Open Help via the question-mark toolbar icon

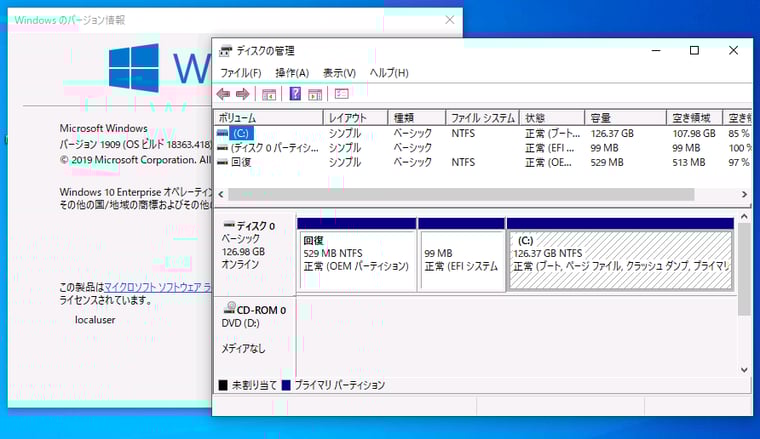coord(295,94)
